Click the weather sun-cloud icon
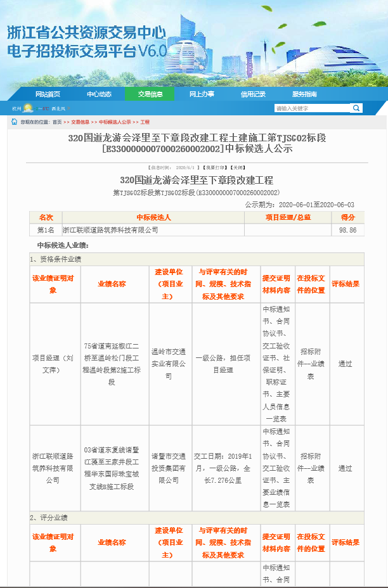Screen dimensions: 388x588 (28, 108)
